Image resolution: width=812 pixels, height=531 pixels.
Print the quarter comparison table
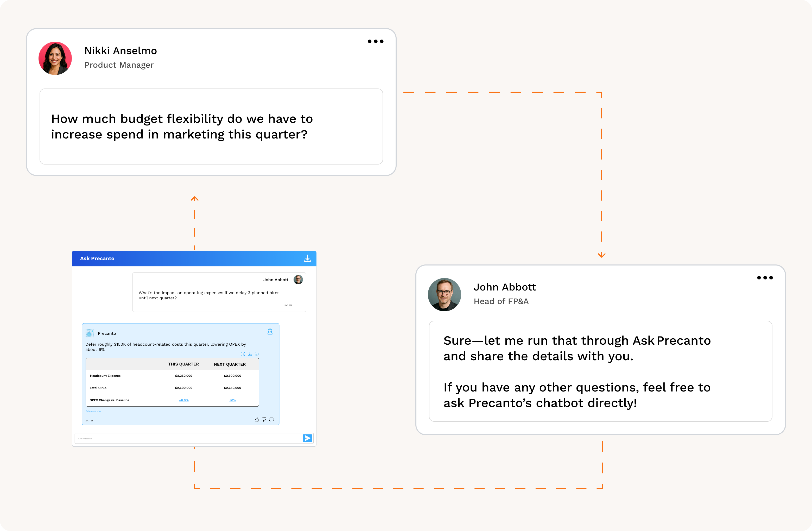[x=257, y=354]
